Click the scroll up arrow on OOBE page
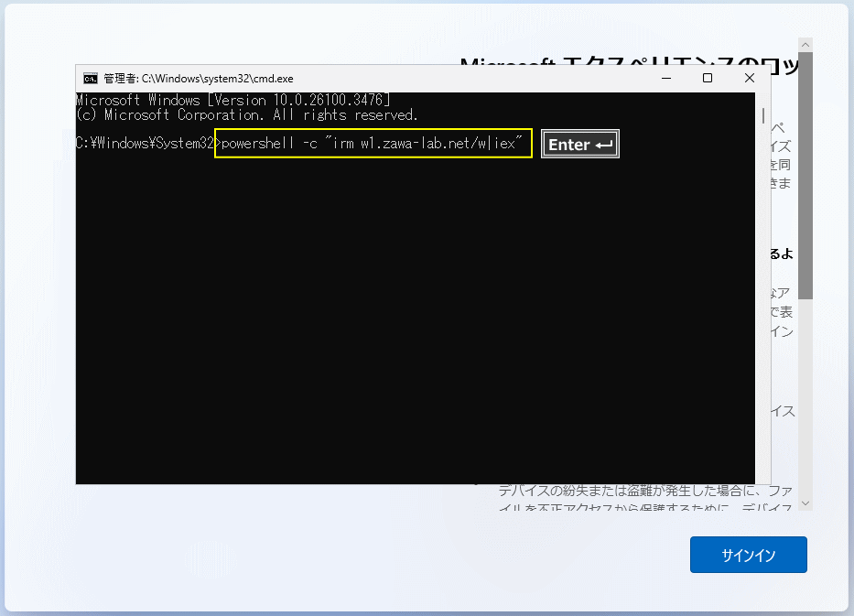The image size is (854, 616). coord(805,45)
